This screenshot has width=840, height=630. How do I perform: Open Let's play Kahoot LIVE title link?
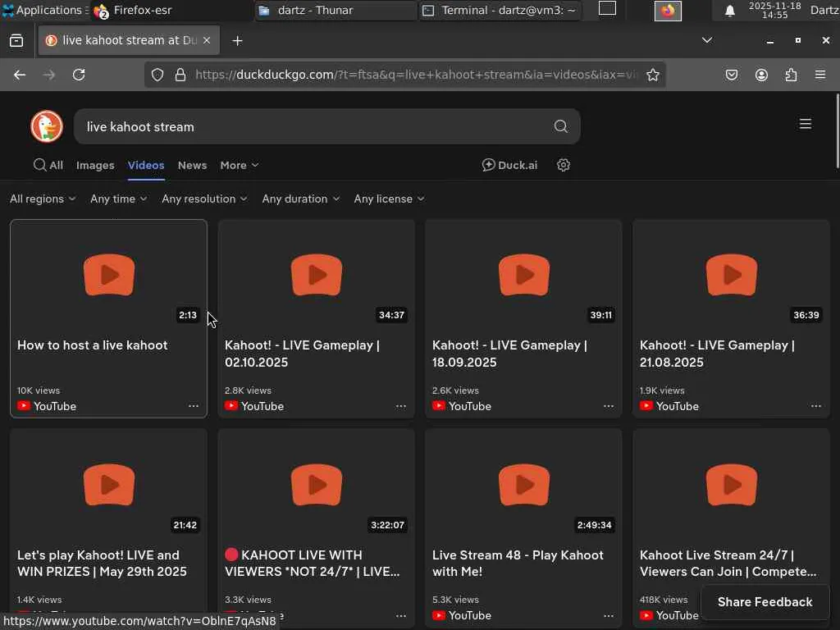102,563
